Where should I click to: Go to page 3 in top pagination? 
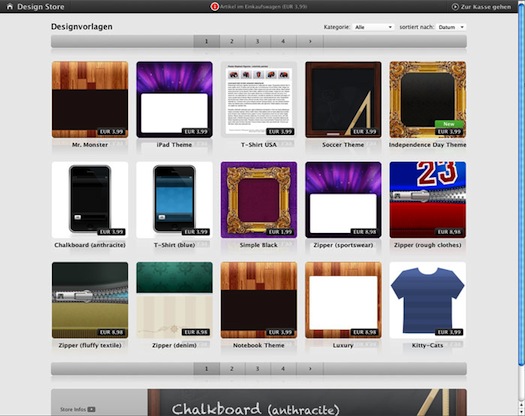257,41
